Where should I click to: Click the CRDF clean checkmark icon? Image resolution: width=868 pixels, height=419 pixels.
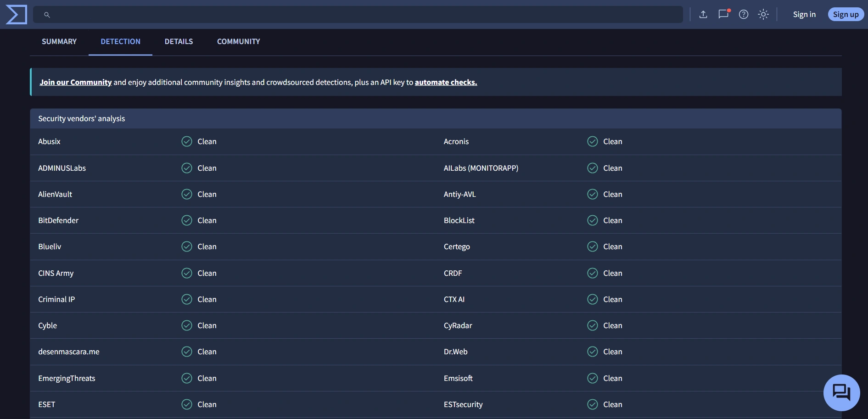pyautogui.click(x=593, y=273)
